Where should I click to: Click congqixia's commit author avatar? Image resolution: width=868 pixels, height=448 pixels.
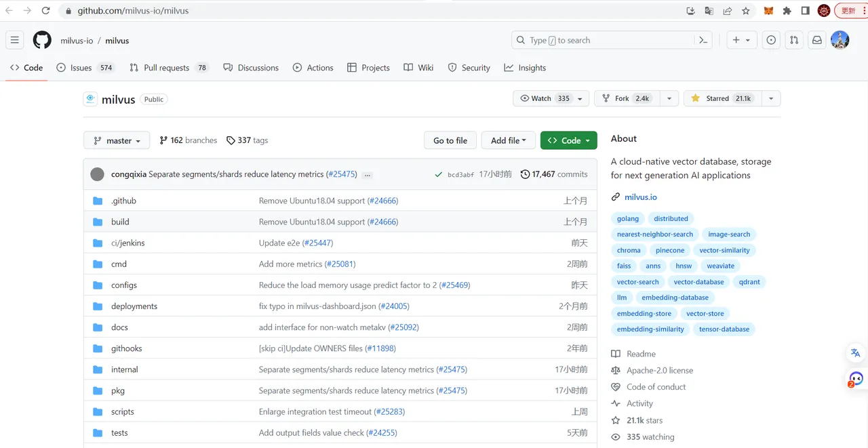(x=98, y=174)
